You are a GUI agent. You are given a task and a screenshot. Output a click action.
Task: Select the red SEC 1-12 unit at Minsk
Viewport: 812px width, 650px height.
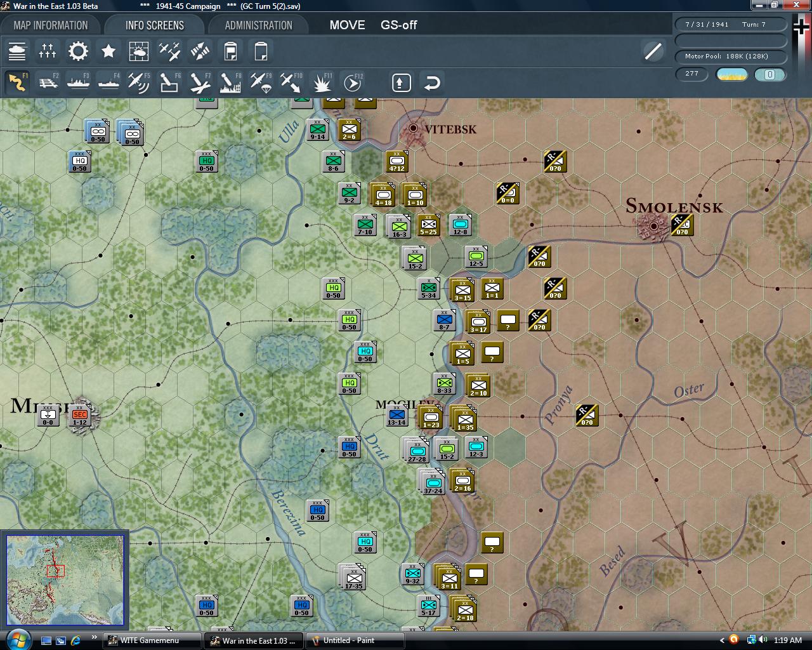pos(79,416)
